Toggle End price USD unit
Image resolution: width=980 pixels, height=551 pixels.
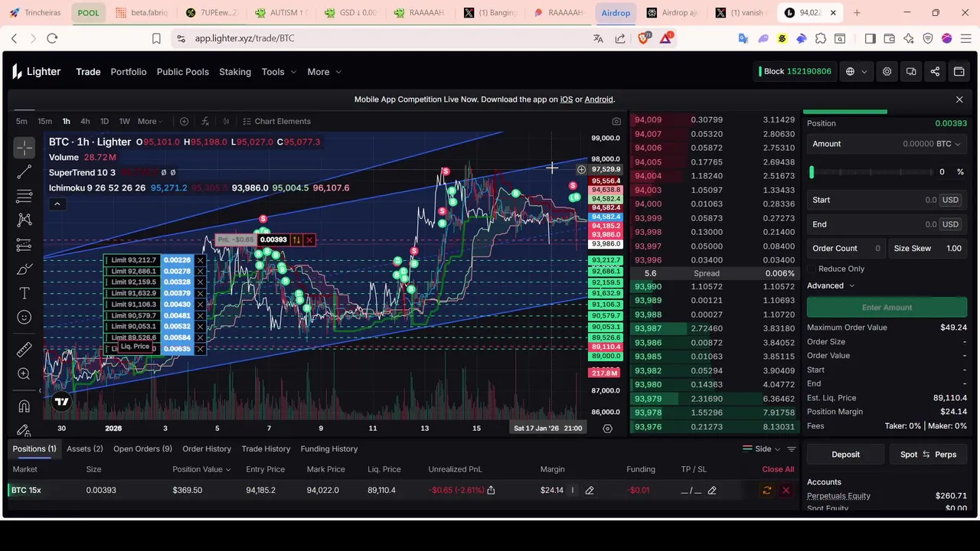click(x=950, y=224)
